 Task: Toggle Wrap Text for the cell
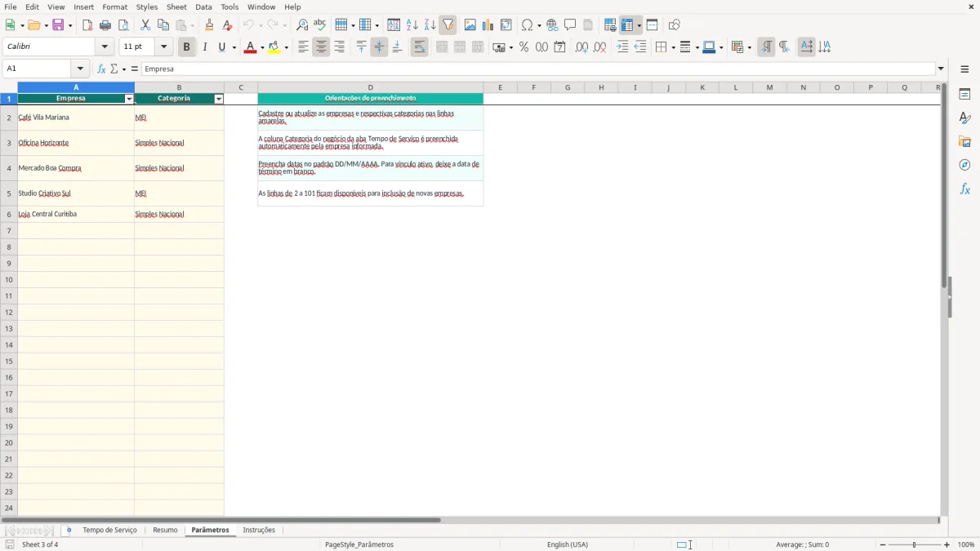tap(419, 47)
